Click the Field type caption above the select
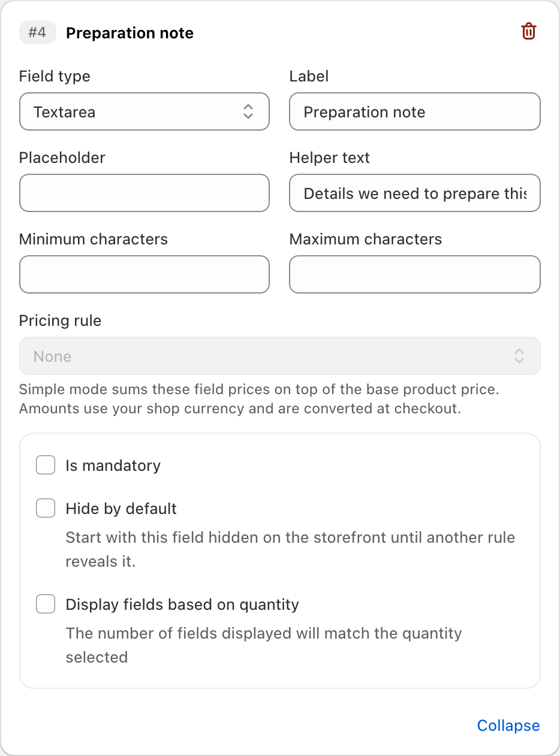Image resolution: width=560 pixels, height=756 pixels. (x=55, y=76)
